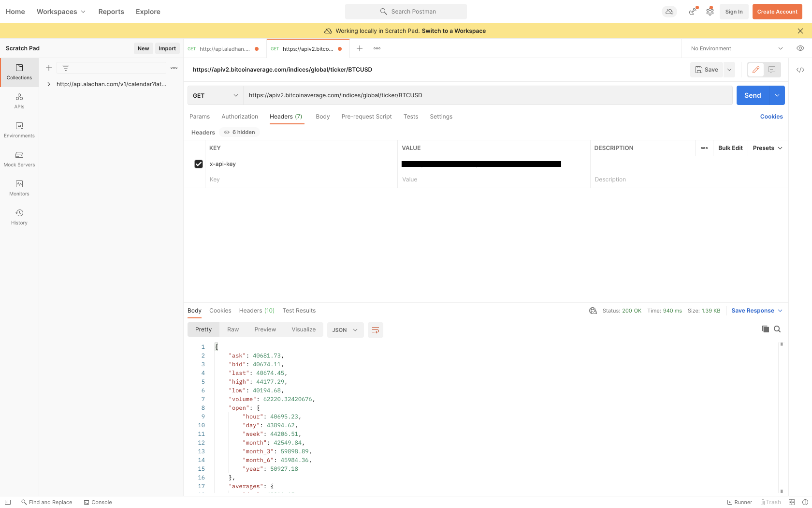Open the Test Results response tab
Image resolution: width=812 pixels, height=508 pixels.
click(299, 311)
